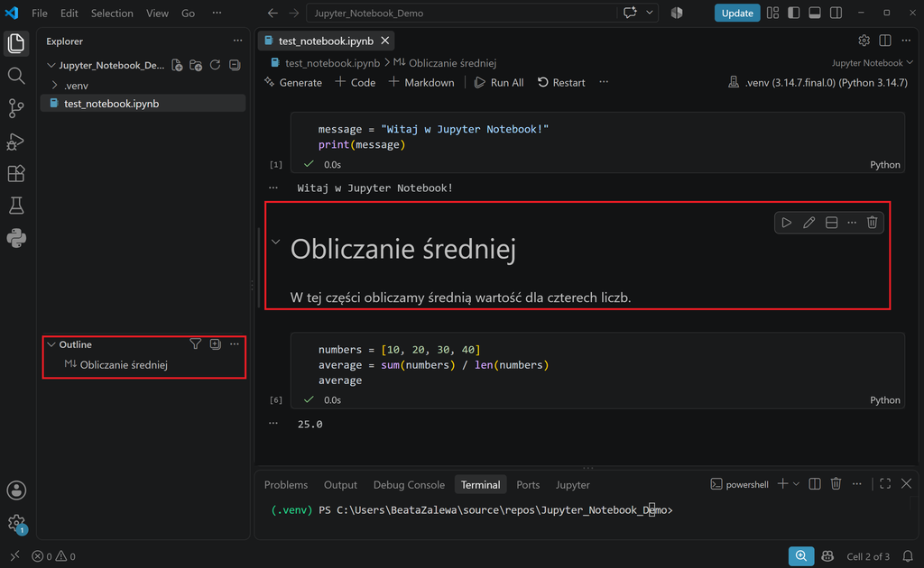Run the Obliczanie średniej markdown cell
The height and width of the screenshot is (568, 924).
tap(786, 223)
